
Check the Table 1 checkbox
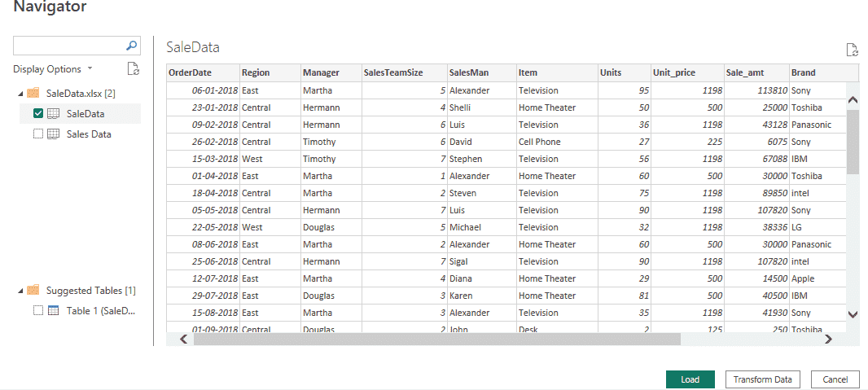[x=38, y=311]
